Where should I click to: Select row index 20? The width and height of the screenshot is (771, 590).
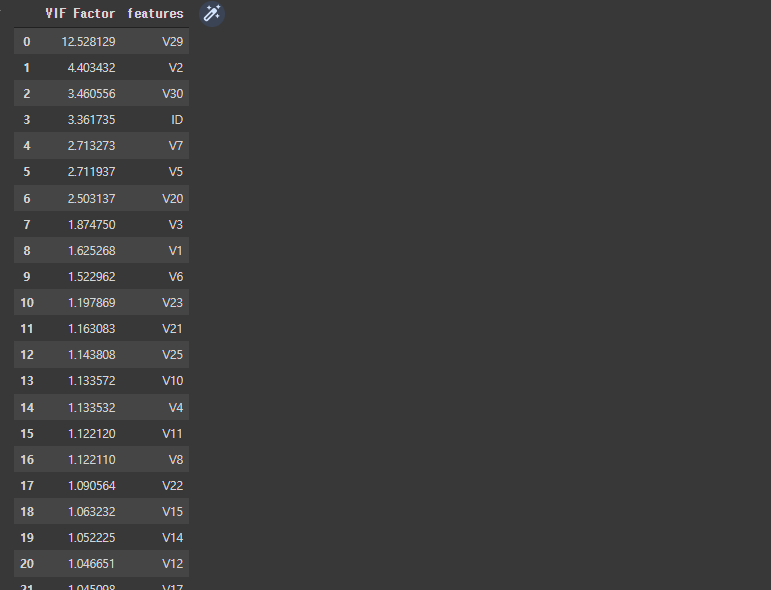(x=27, y=564)
